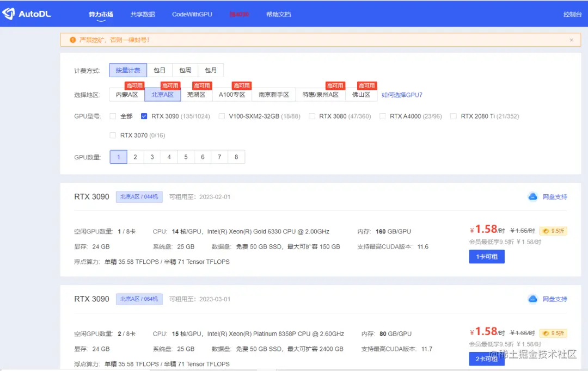Click the 1卡可租 rent button
588x371 pixels.
(x=486, y=256)
